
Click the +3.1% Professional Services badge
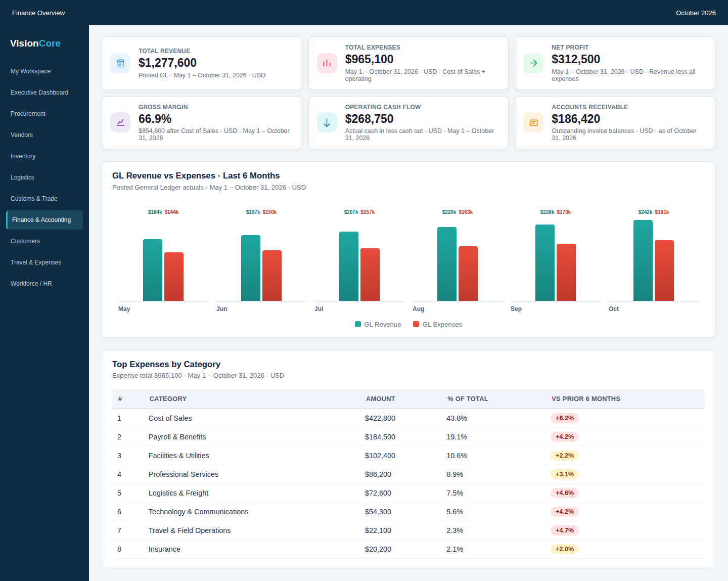pyautogui.click(x=565, y=474)
